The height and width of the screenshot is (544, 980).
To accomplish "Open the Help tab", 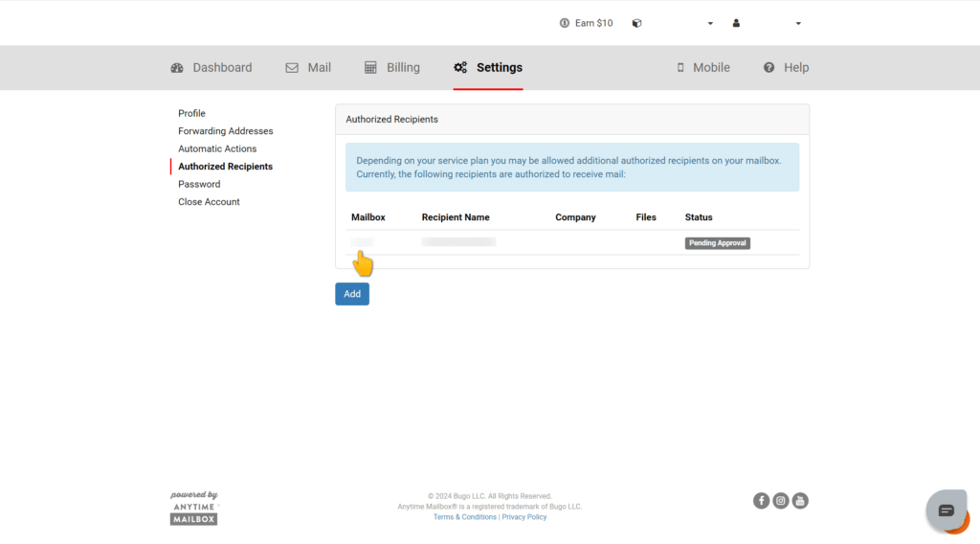I will [x=786, y=68].
